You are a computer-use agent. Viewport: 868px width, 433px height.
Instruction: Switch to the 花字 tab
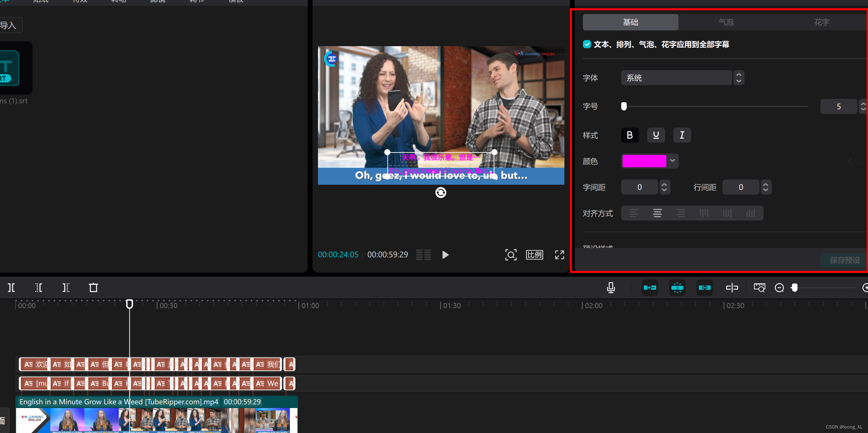[821, 22]
